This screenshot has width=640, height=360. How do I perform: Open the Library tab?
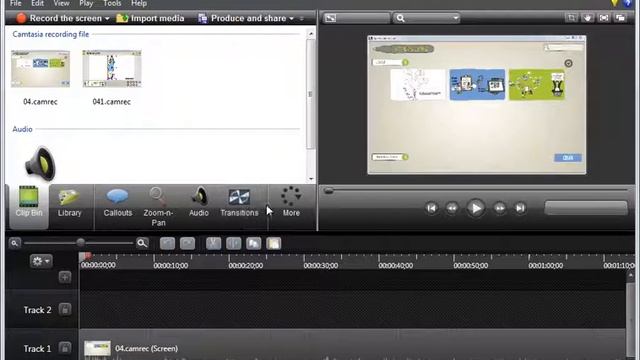point(69,202)
